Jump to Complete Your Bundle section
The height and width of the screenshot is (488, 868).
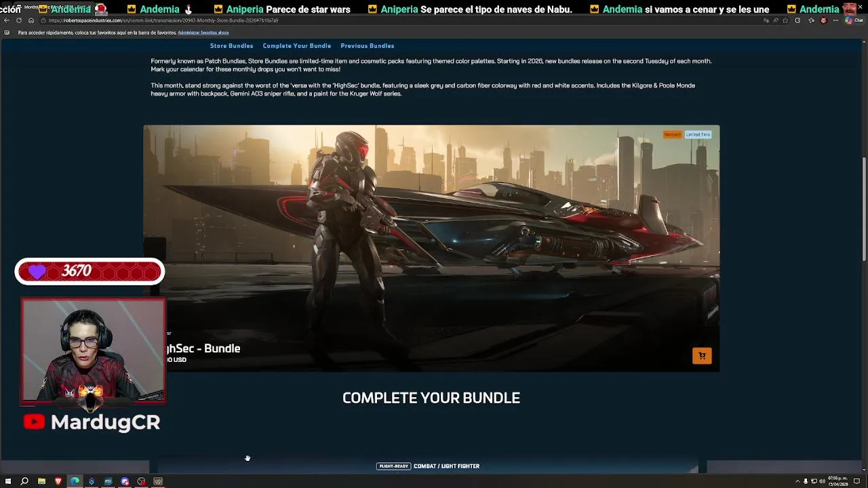297,45
